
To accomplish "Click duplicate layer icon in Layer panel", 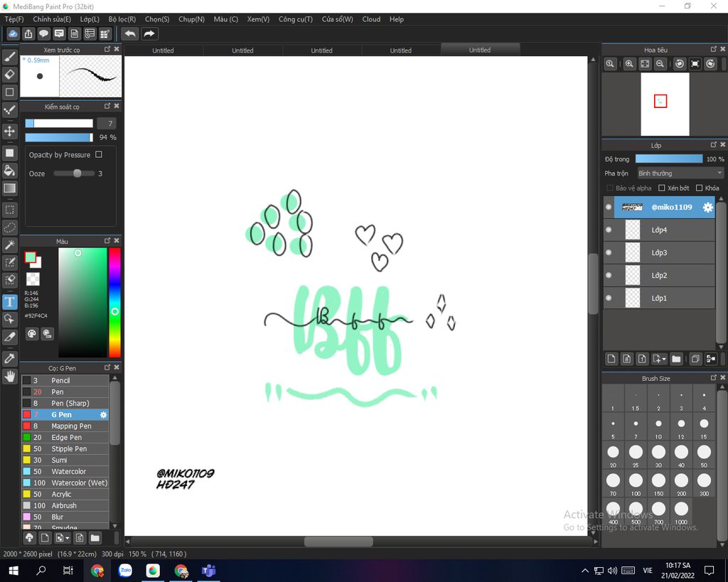I will click(x=695, y=359).
